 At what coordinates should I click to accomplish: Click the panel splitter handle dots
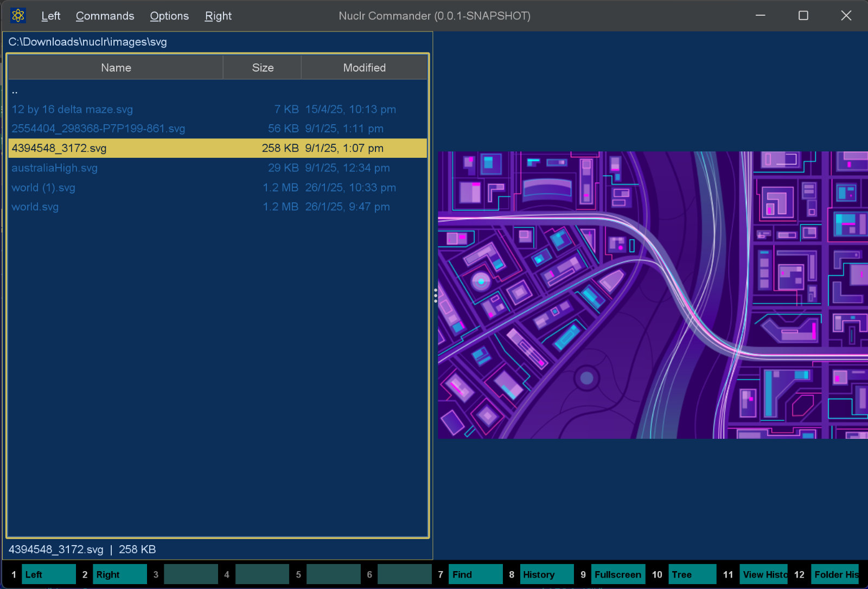click(x=436, y=296)
